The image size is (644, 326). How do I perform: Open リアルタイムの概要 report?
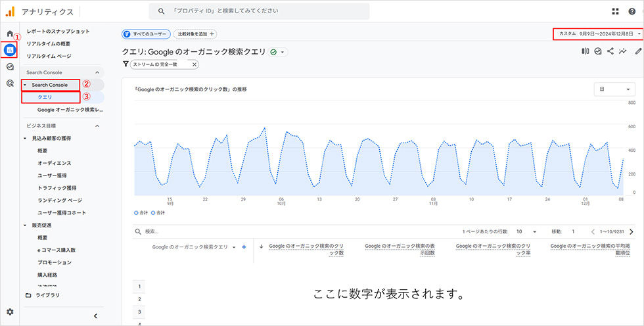(x=49, y=43)
